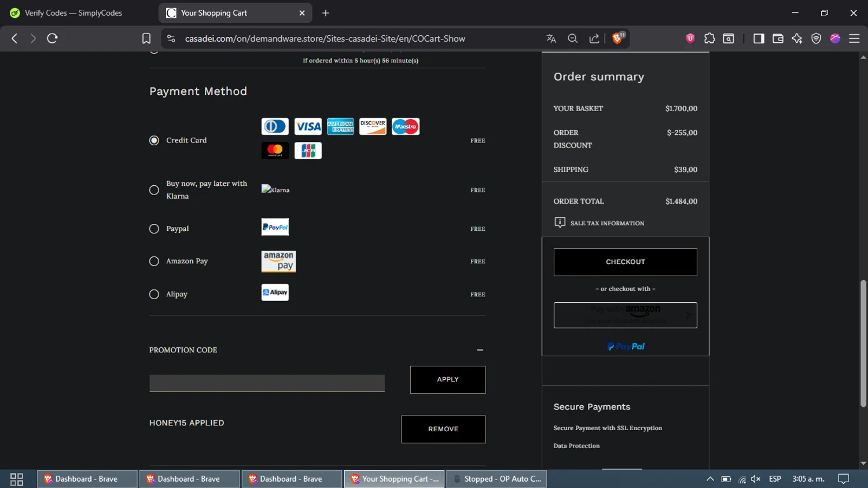Toggle the browser sidebar panel icon
Viewport: 868px width, 488px height.
(758, 38)
